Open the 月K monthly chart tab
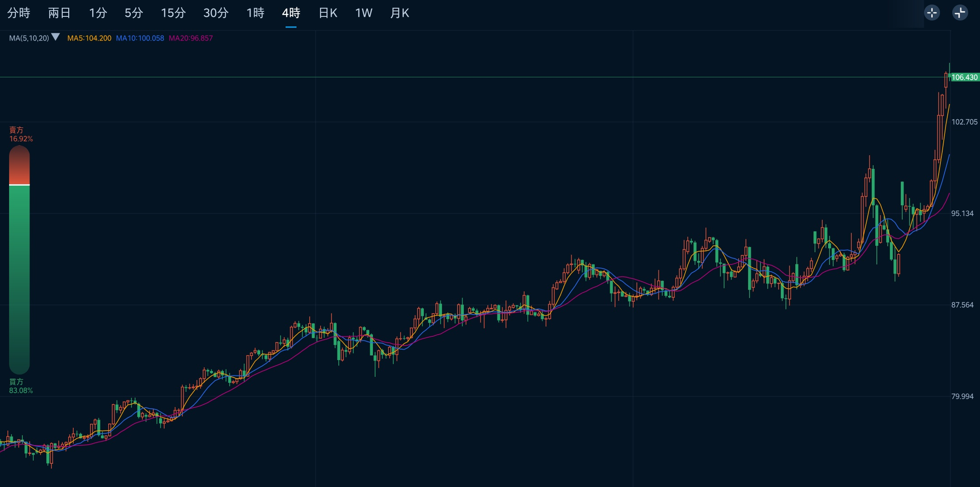Screen dimensions: 980x487 tap(400, 13)
